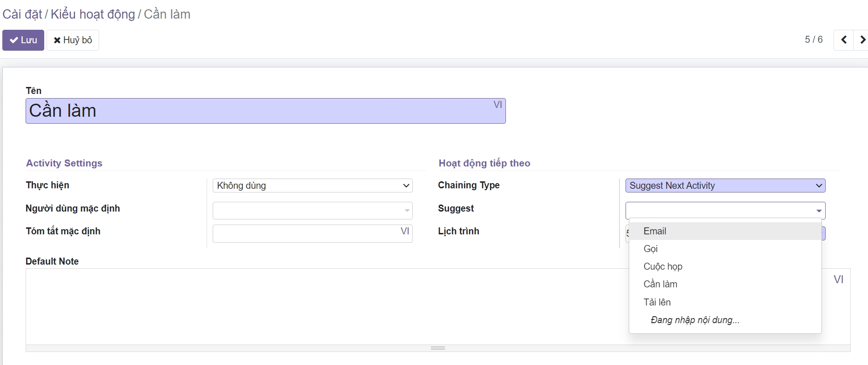The image size is (868, 365).
Task: Pick Cần làm from suggestion list
Action: pyautogui.click(x=660, y=284)
